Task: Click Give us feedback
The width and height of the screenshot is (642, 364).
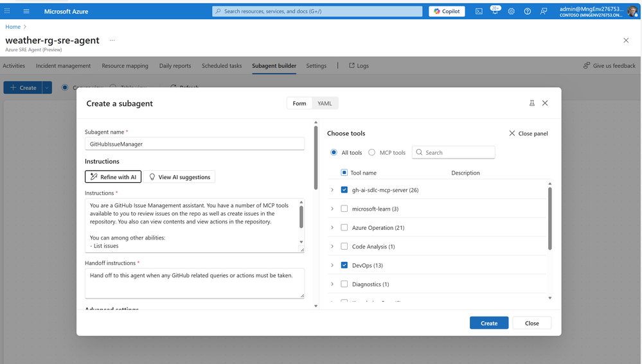Action: 609,65
